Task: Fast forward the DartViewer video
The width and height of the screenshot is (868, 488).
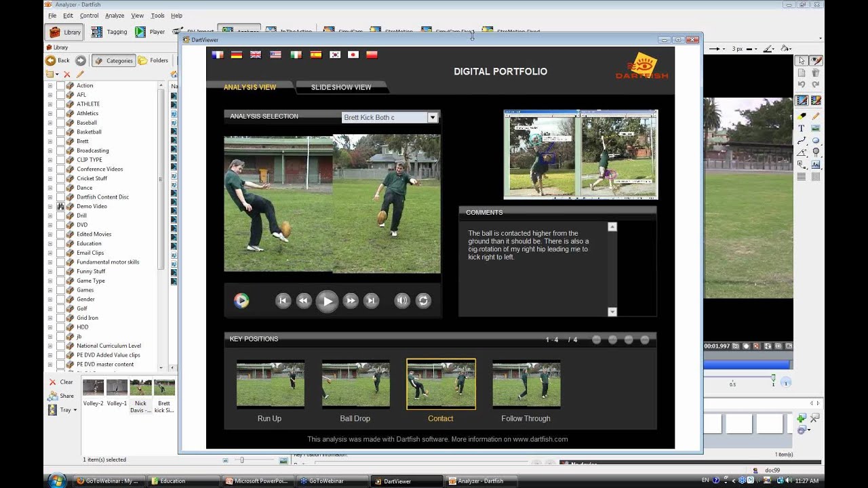Action: click(351, 301)
